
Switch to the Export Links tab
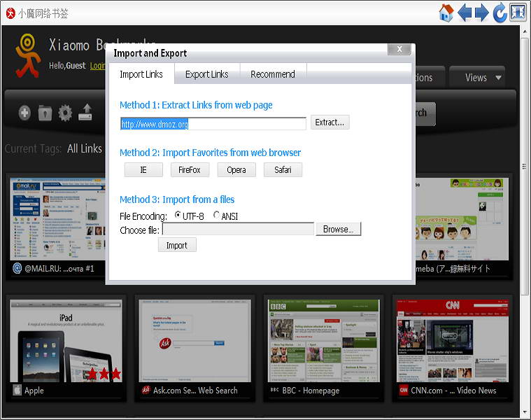[x=206, y=74]
